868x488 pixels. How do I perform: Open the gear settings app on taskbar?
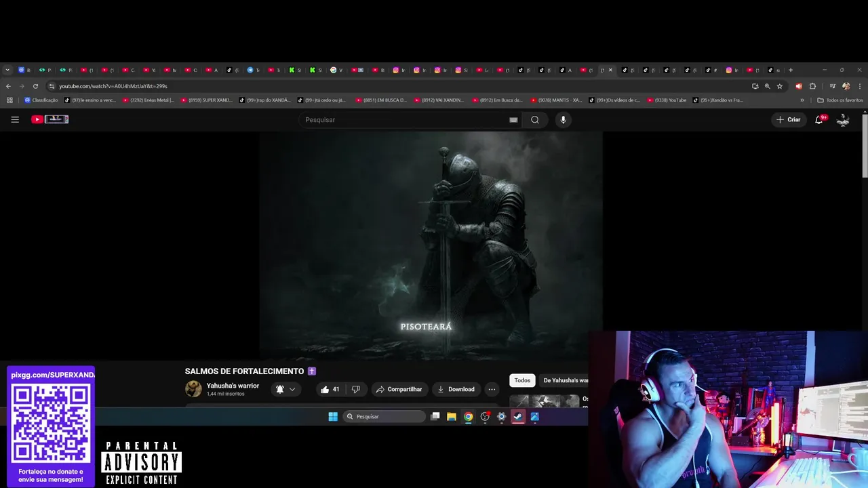click(x=501, y=417)
